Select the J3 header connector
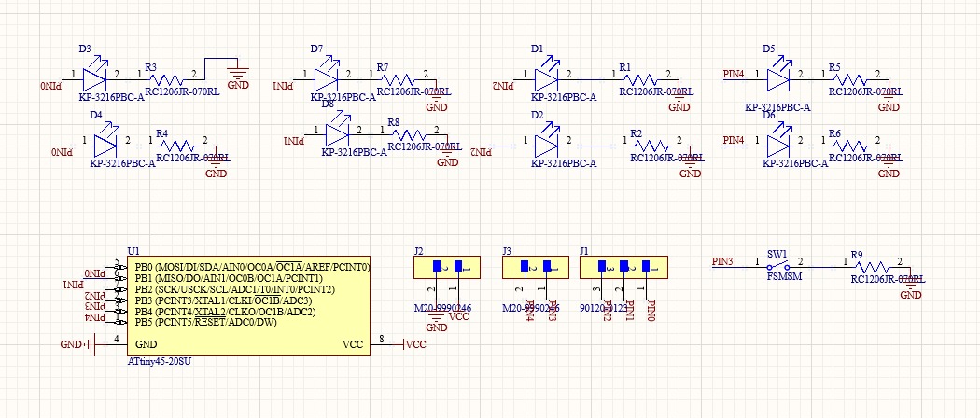Image resolution: width=980 pixels, height=418 pixels. [x=535, y=267]
